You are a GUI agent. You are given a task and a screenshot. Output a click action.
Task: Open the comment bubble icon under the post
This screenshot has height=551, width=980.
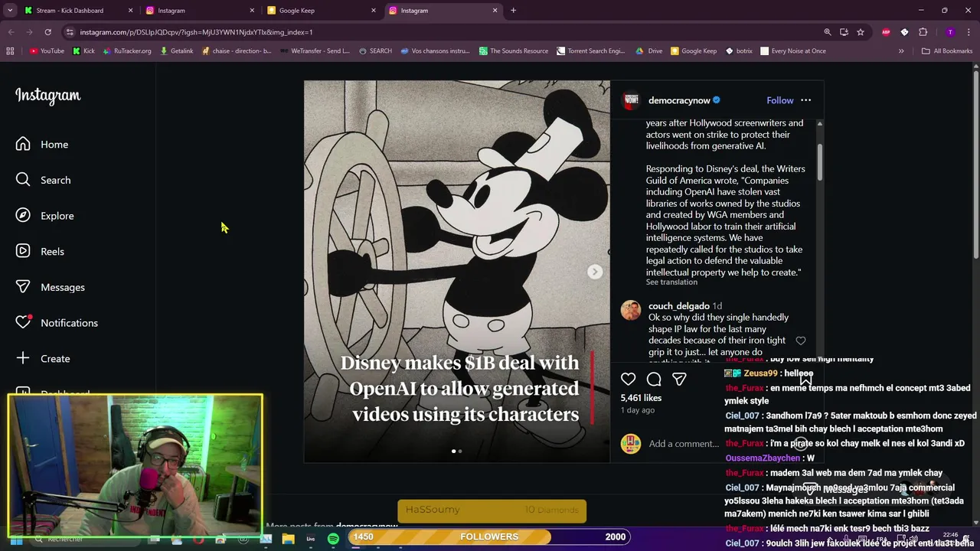click(654, 379)
